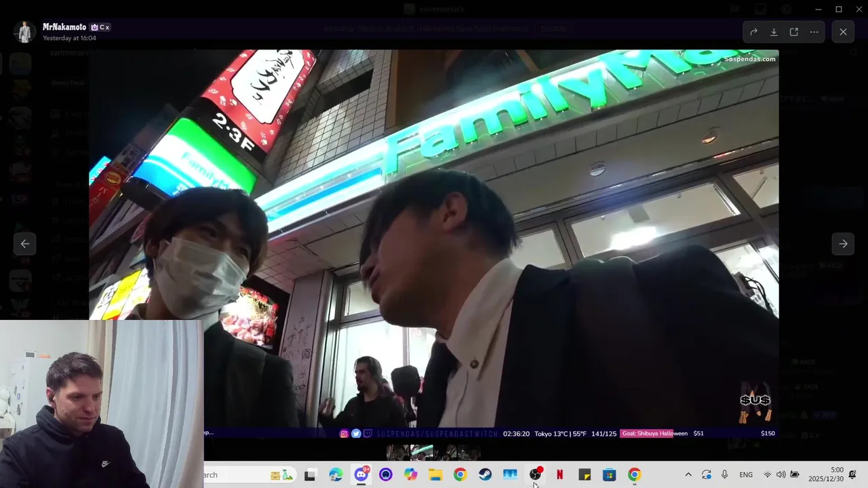Launch Steam from the taskbar

485,475
